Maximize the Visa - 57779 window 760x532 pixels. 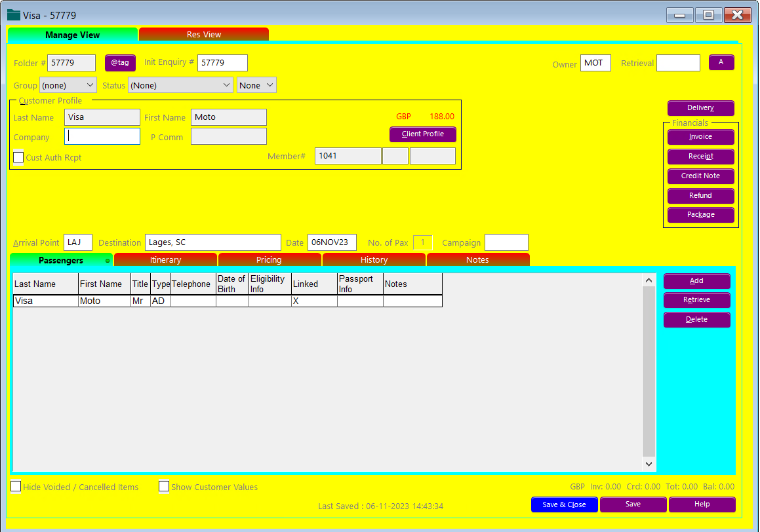[708, 16]
